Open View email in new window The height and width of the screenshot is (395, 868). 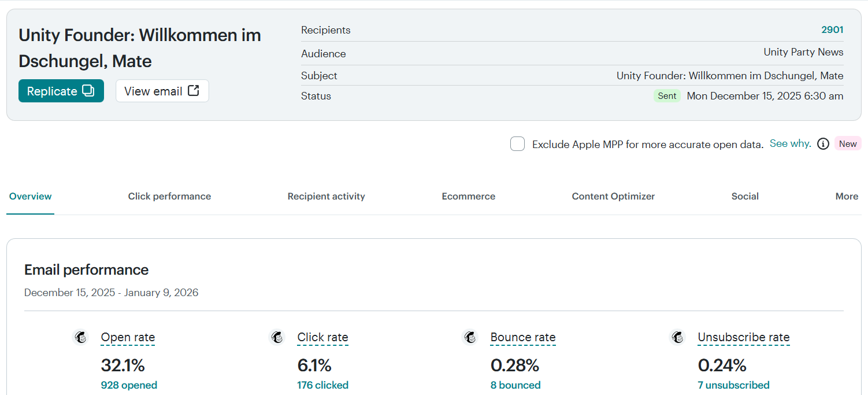coord(162,91)
